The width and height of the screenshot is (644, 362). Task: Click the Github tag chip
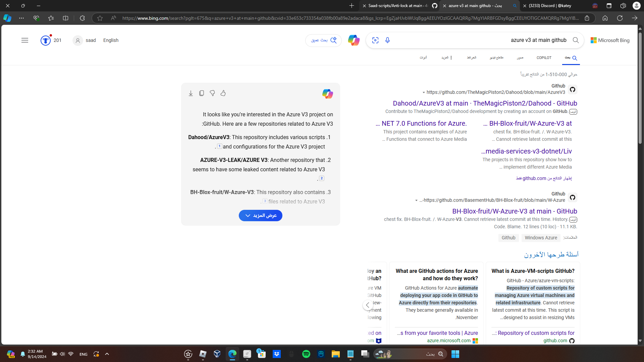508,238
